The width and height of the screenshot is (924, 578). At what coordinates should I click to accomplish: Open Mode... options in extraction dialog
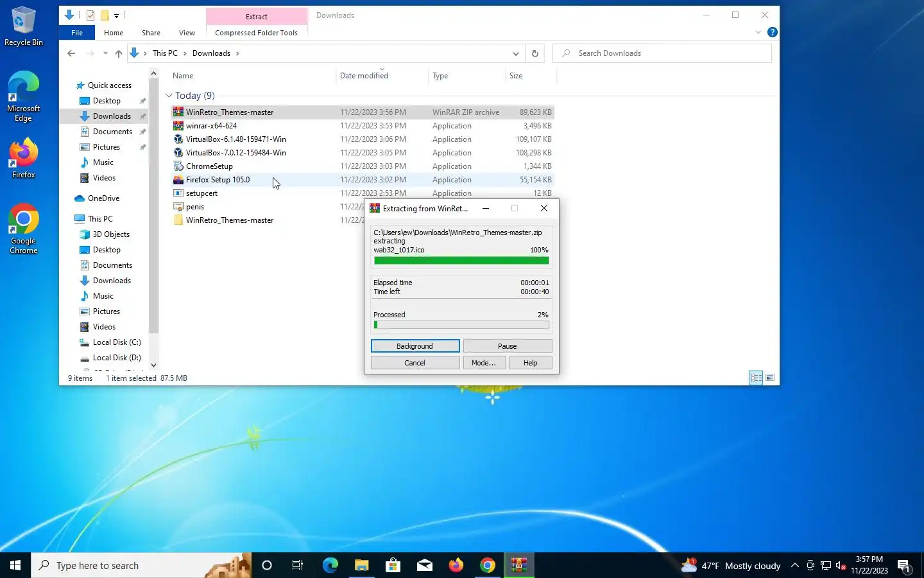pos(484,363)
